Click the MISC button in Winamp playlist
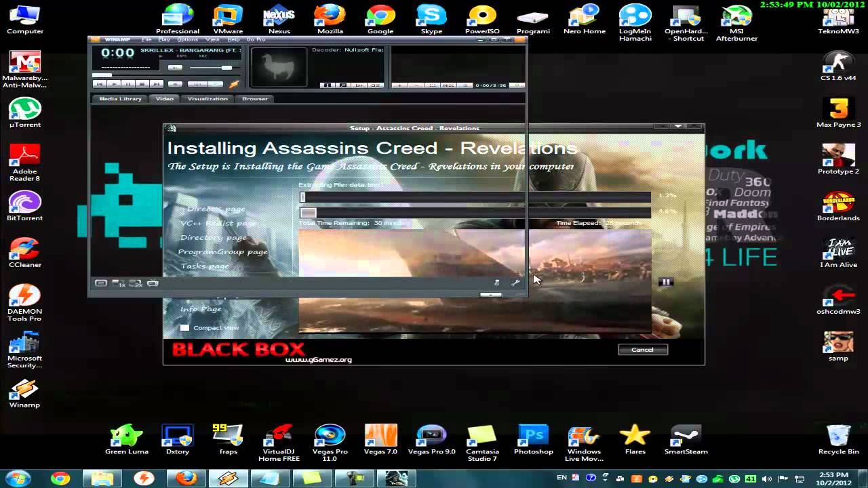Screen dimensions: 868x488 pos(448,85)
